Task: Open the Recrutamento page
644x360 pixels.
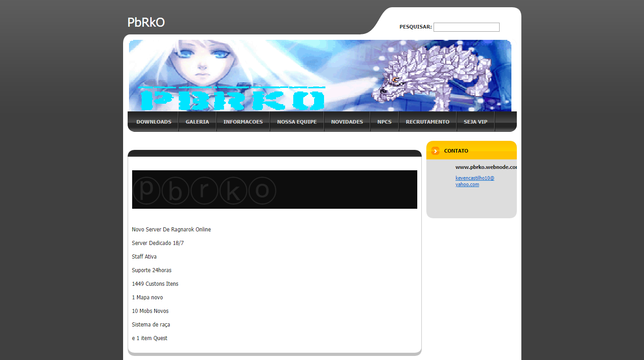Action: (x=428, y=122)
